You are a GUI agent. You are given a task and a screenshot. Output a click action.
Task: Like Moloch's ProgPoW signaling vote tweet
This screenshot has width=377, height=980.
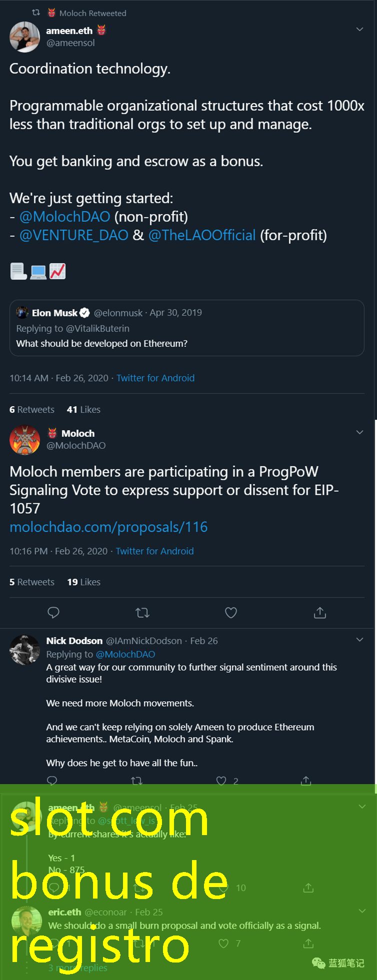(231, 613)
